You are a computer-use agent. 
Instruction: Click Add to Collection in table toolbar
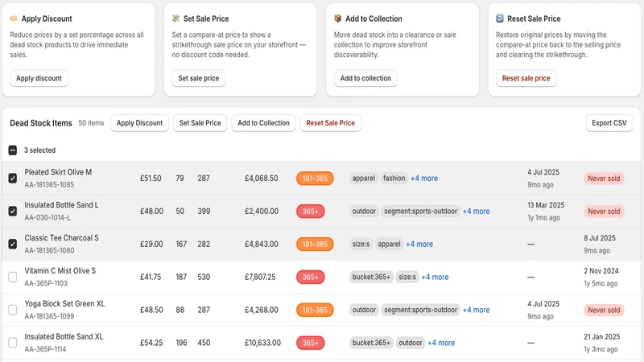point(264,123)
